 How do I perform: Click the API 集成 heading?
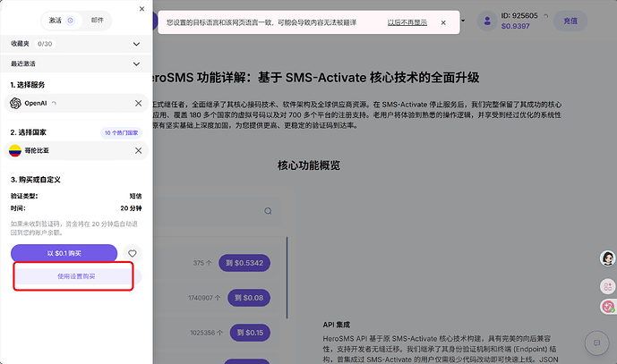pos(336,325)
